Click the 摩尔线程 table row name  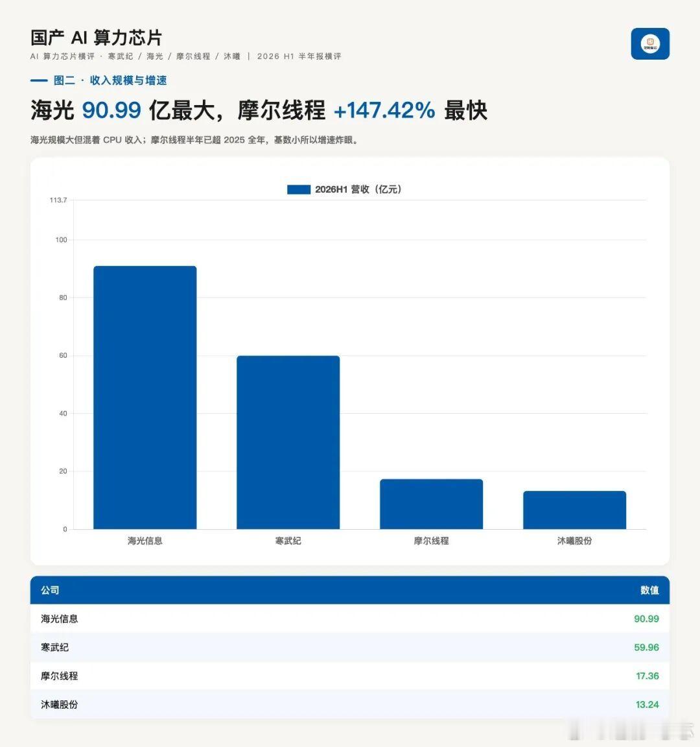60,676
